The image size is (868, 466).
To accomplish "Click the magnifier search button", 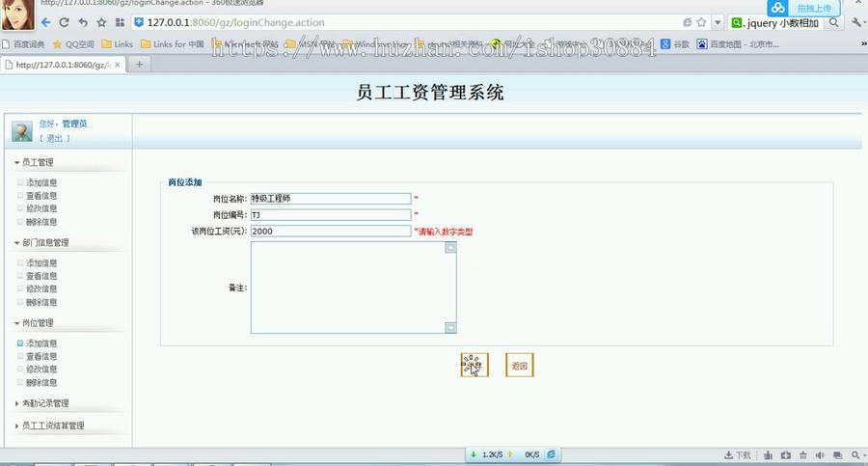I will click(833, 23).
